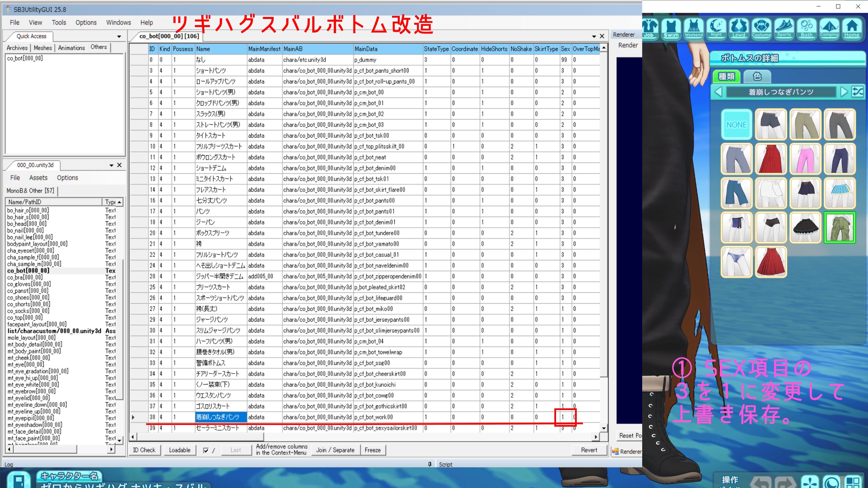
Task: Select co_top[000_00] in the asset list
Action: (x=25, y=318)
